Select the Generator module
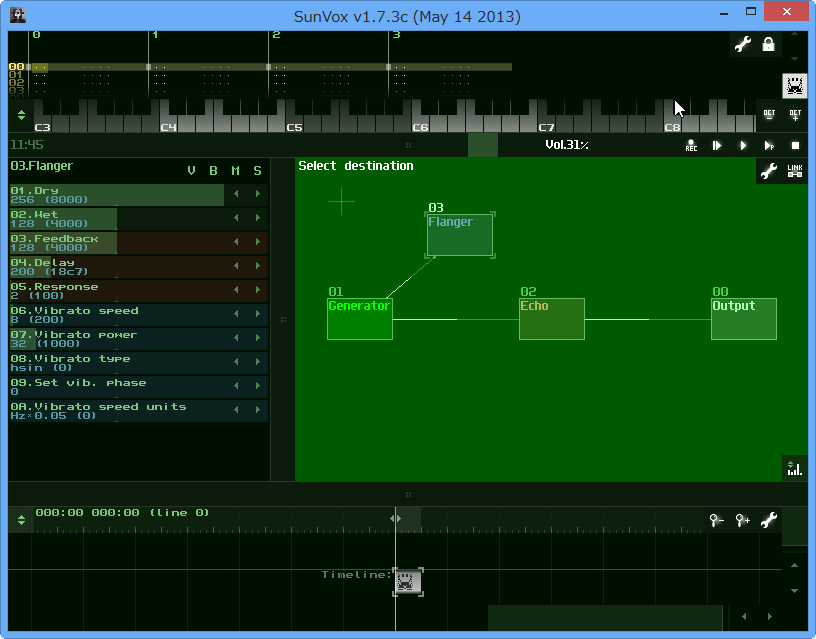Screen dimensions: 816x639 [360, 319]
